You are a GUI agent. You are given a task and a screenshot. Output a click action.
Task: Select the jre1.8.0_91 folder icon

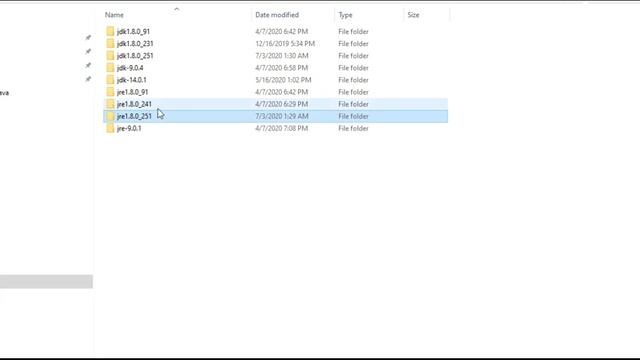coord(110,92)
